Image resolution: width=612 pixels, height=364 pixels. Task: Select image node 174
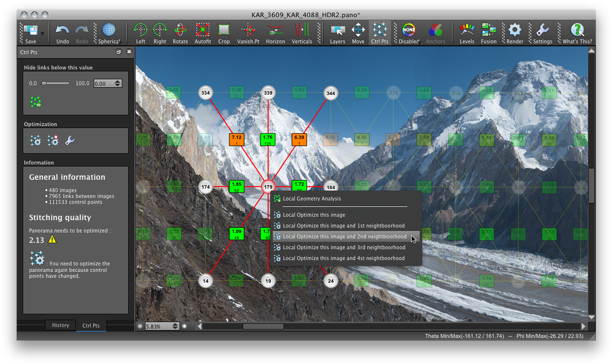[206, 187]
